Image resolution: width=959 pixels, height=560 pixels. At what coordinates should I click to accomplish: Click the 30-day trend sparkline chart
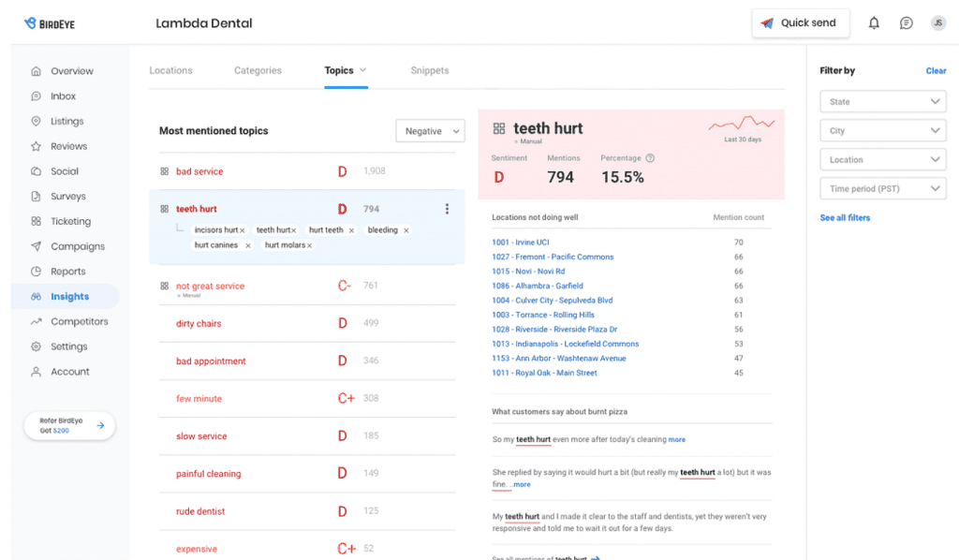coord(742,124)
